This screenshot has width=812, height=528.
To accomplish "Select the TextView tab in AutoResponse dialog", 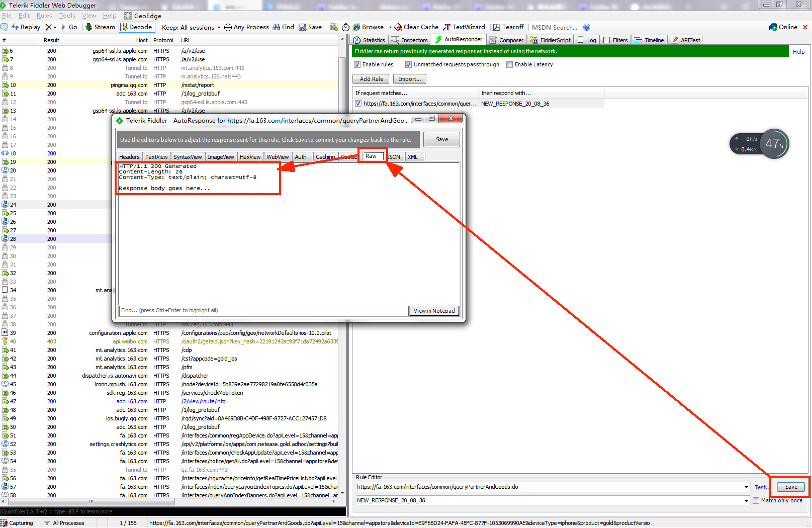I will pyautogui.click(x=156, y=157).
